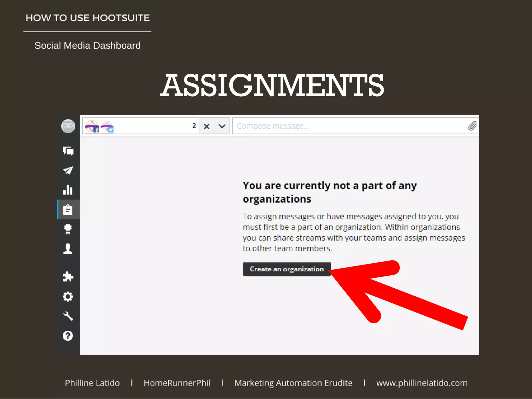Click the selected profiles count 2
This screenshot has width=532, height=399.
(194, 126)
